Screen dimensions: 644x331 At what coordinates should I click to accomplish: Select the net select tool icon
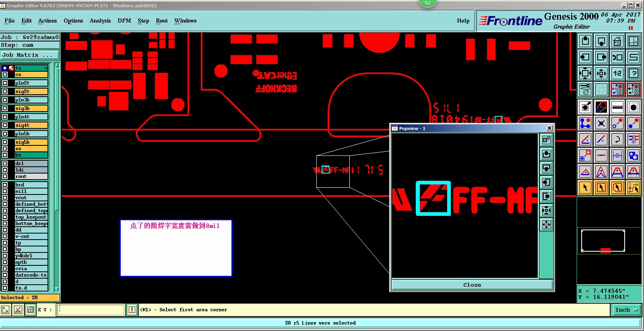tap(634, 188)
